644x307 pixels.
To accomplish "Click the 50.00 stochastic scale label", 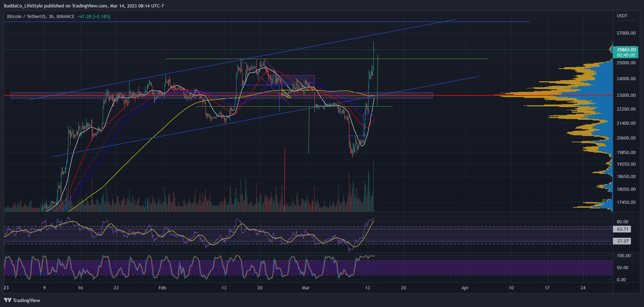I will click(622, 268).
